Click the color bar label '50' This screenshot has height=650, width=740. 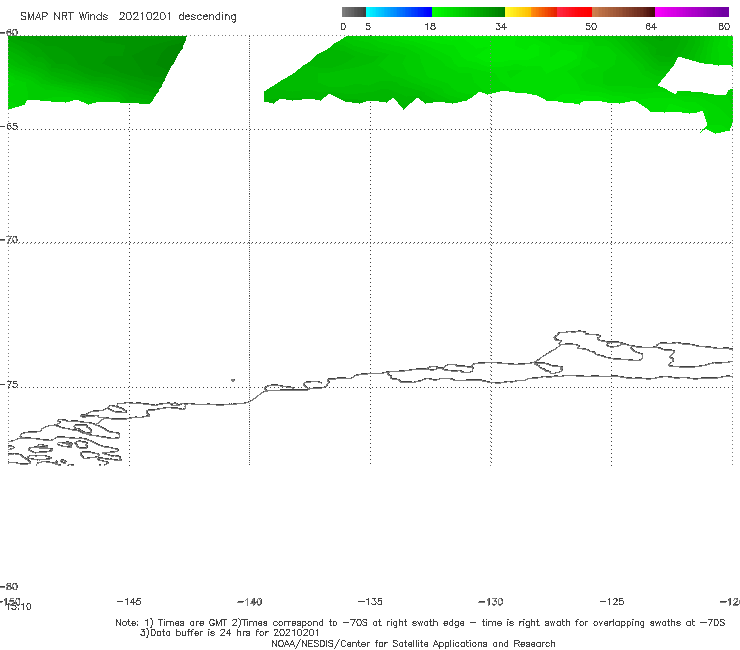pyautogui.click(x=591, y=27)
